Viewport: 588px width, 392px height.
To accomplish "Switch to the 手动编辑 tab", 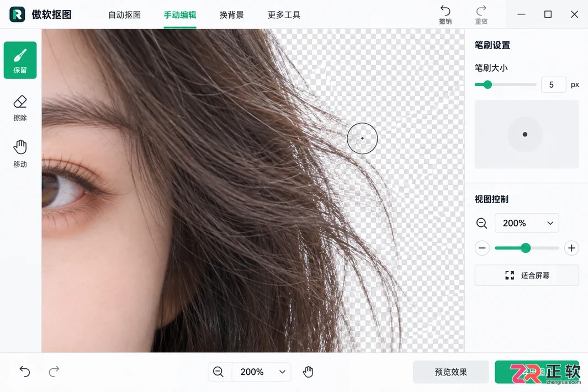I will 180,15.
